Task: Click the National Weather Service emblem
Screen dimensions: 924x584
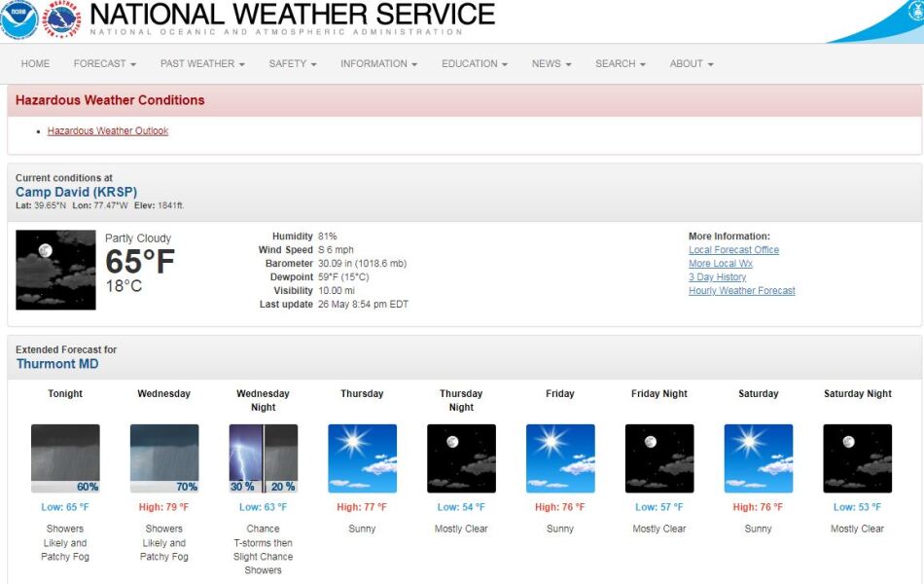Action: [x=60, y=19]
